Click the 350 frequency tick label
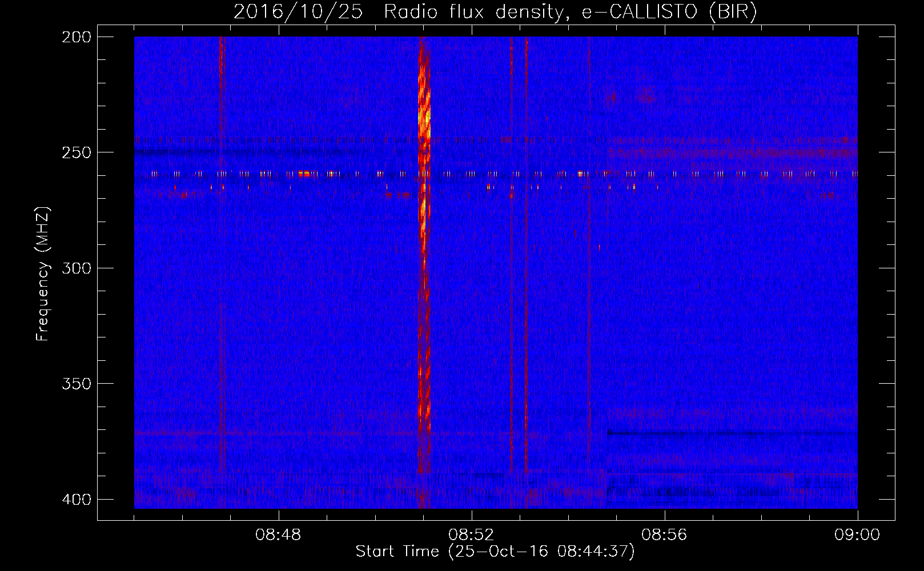The height and width of the screenshot is (571, 924). click(x=76, y=384)
